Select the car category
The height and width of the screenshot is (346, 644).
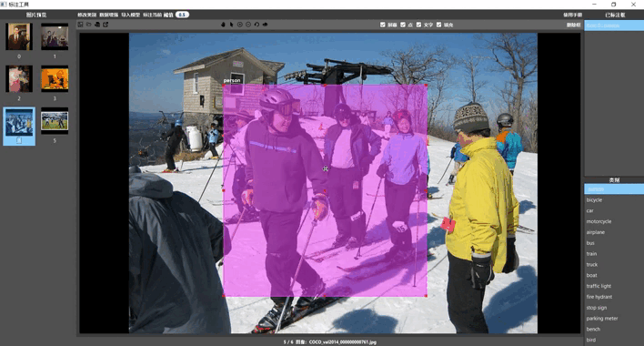(614, 211)
